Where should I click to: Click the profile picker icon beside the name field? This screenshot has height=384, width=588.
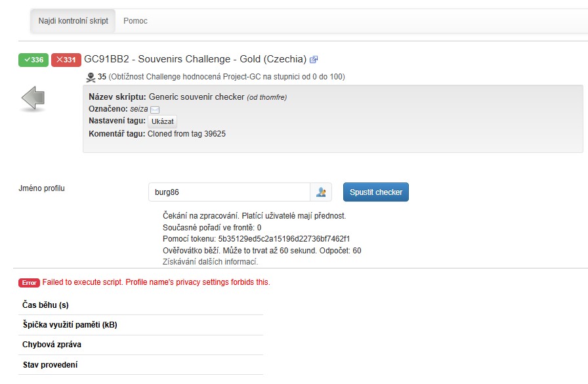(321, 192)
